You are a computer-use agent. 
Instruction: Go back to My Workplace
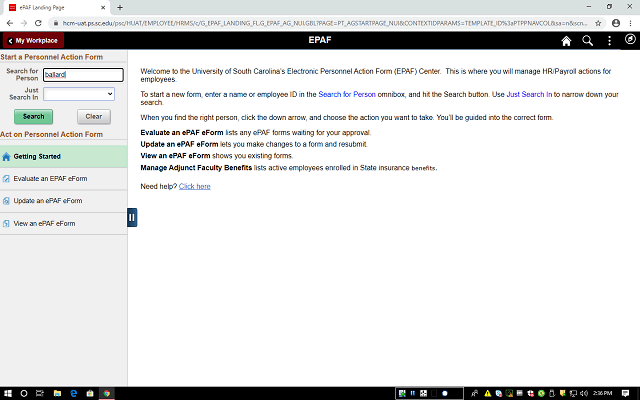click(33, 40)
